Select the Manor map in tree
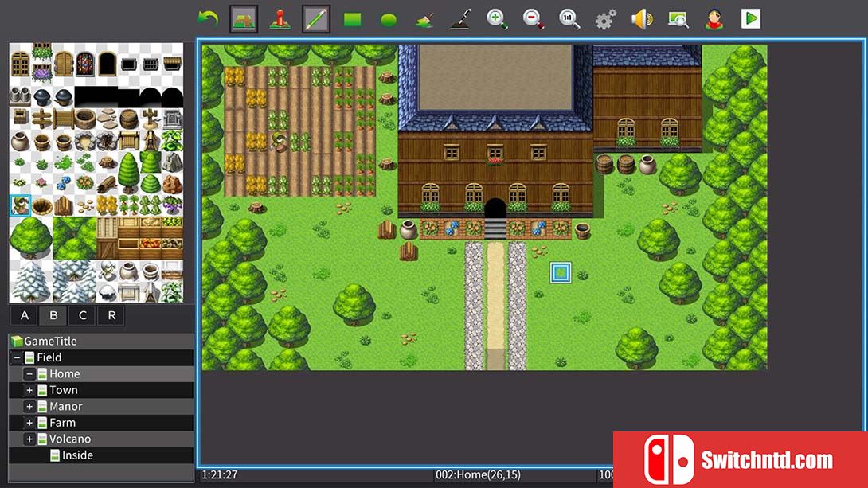The width and height of the screenshot is (868, 488). (x=101, y=406)
